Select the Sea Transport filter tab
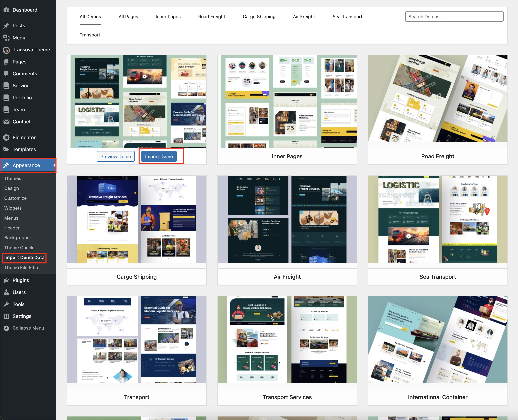Screen dimensions: 518x420 [x=347, y=17]
